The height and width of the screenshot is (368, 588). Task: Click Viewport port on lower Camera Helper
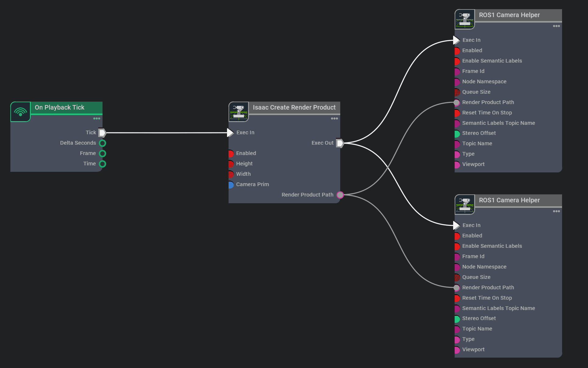pos(457,350)
